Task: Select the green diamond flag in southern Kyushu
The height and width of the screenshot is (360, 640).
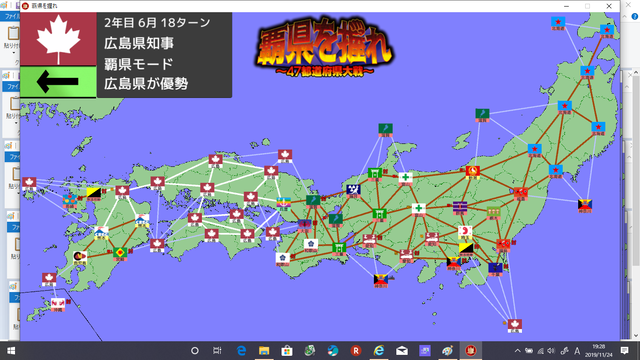Action: [120, 253]
